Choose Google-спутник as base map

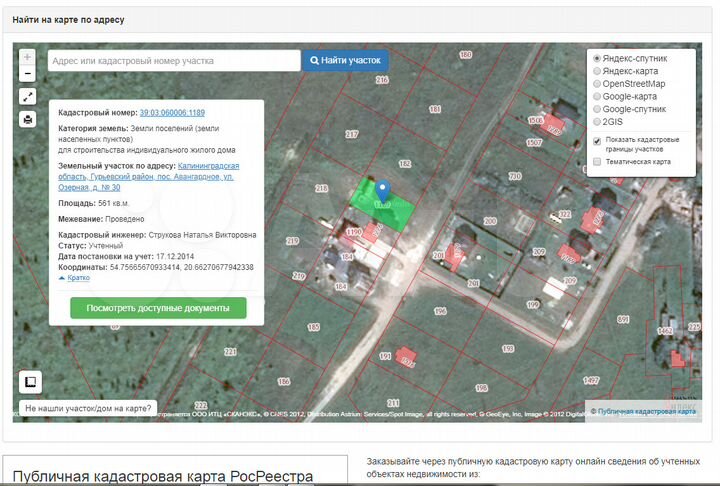tap(598, 109)
